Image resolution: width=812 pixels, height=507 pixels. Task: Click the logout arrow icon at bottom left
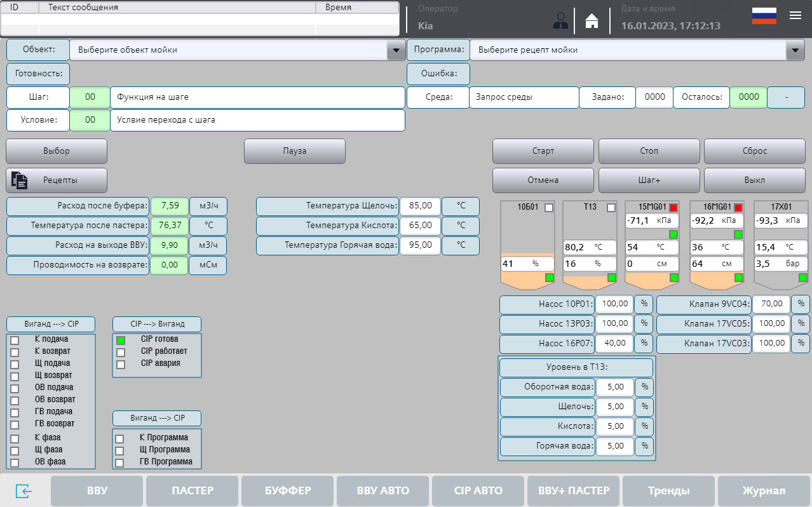coord(24,490)
